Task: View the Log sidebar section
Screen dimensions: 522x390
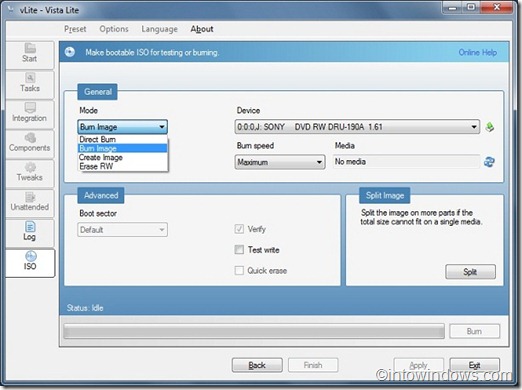Action: click(30, 232)
